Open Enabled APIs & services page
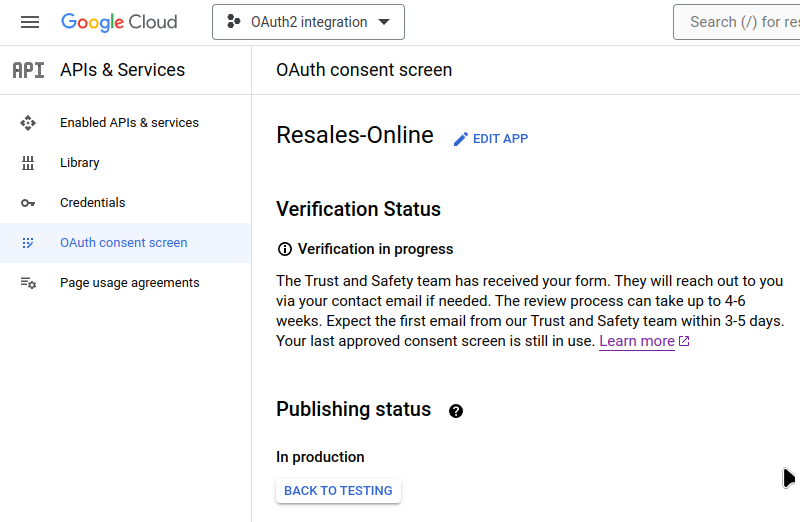 pyautogui.click(x=126, y=123)
